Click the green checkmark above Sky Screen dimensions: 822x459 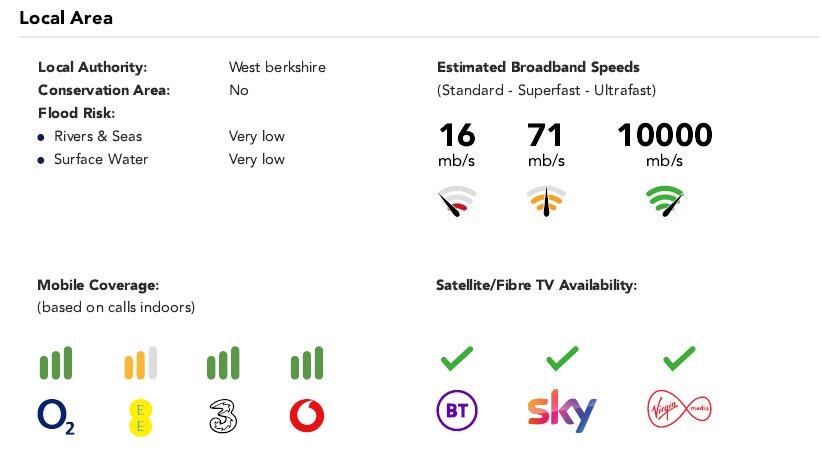click(562, 356)
